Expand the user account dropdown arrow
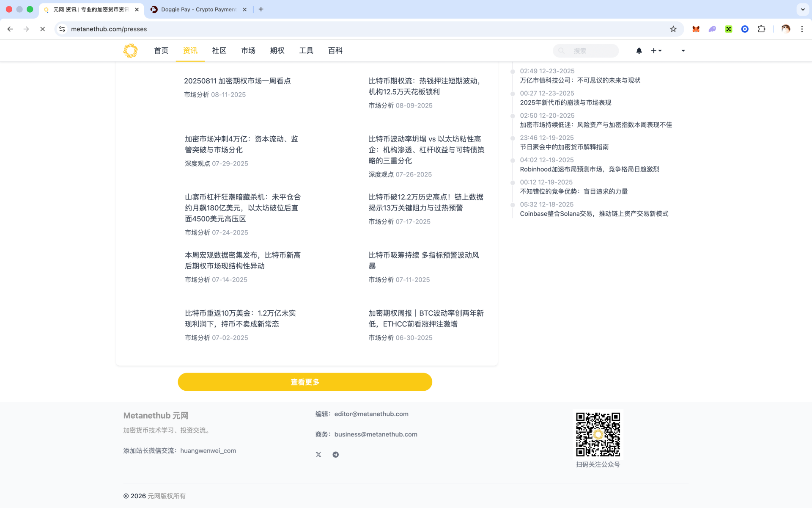Screen dimensions: 812x508 pos(683,51)
